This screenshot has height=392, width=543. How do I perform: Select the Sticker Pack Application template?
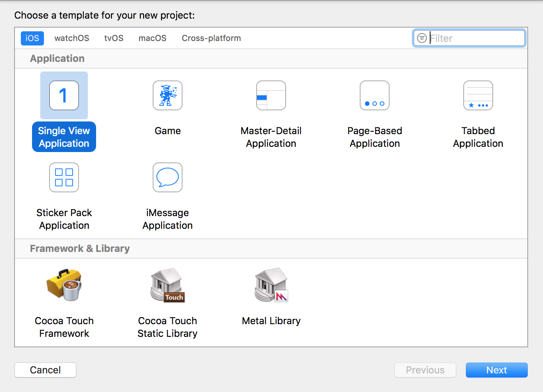64,177
